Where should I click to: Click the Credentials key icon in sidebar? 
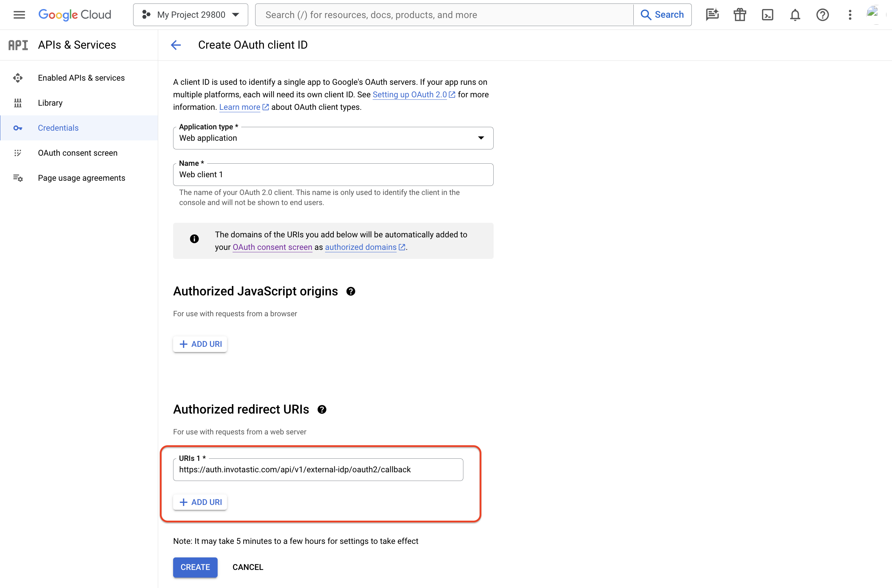click(x=18, y=128)
